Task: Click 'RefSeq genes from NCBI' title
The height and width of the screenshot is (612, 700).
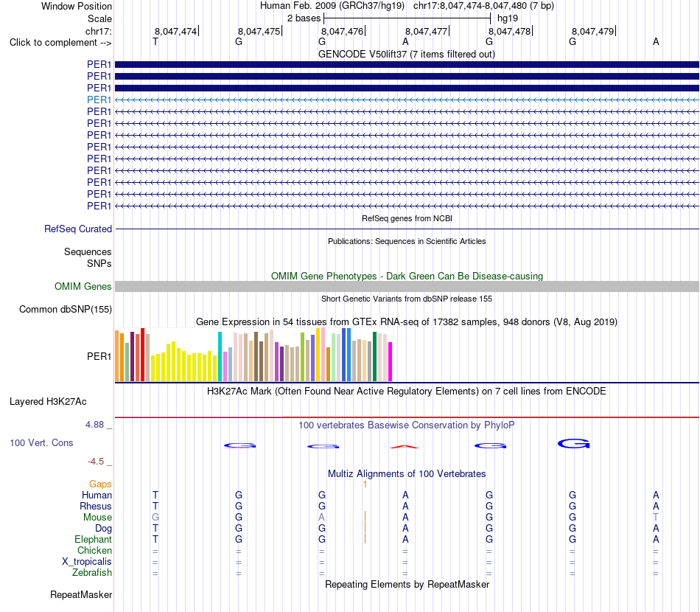Action: point(407,218)
